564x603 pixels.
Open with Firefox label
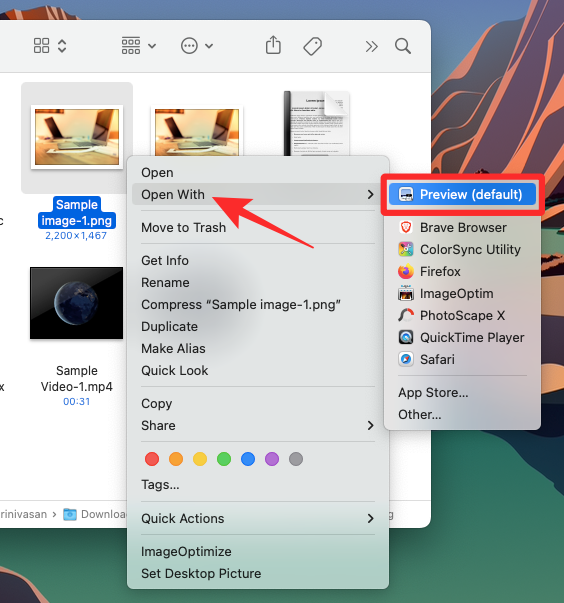pyautogui.click(x=440, y=271)
